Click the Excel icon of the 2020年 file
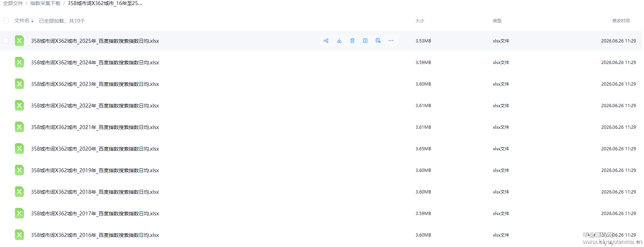Viewport: 644px width, 247px height. click(x=19, y=148)
